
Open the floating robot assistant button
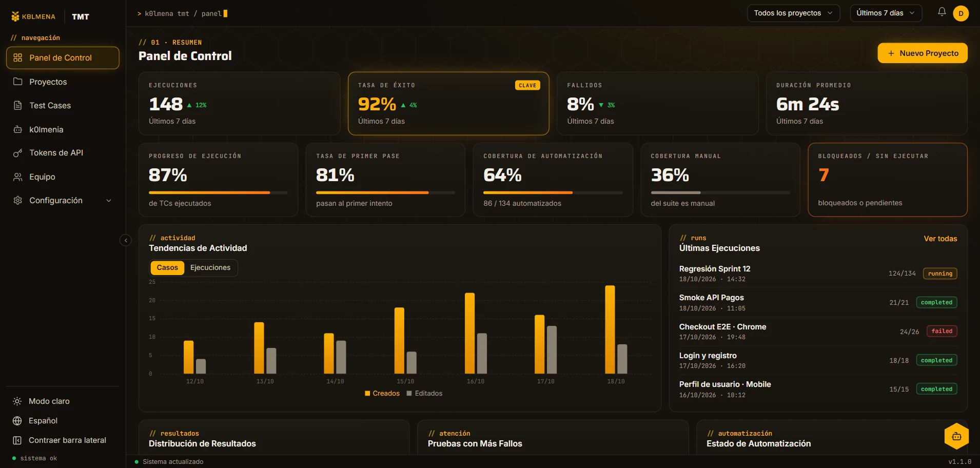click(956, 436)
